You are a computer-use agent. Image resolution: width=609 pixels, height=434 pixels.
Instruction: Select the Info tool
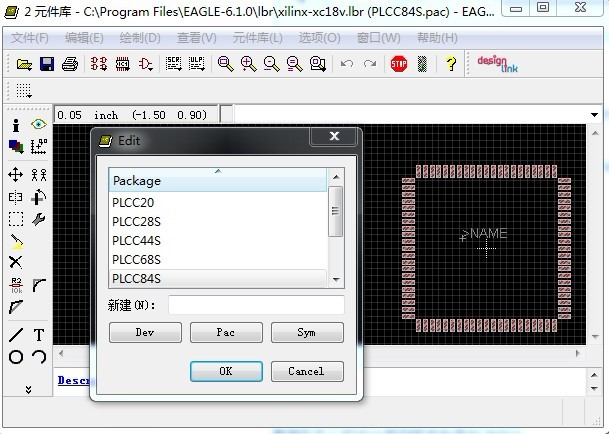click(16, 125)
